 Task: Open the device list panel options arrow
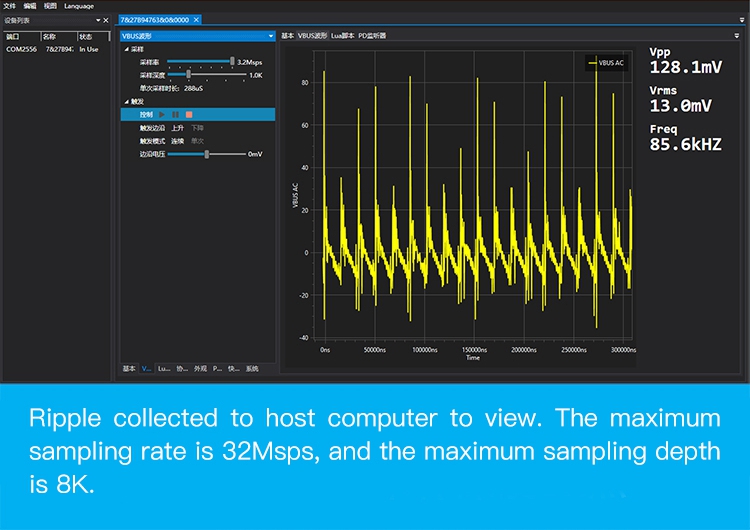(x=97, y=19)
